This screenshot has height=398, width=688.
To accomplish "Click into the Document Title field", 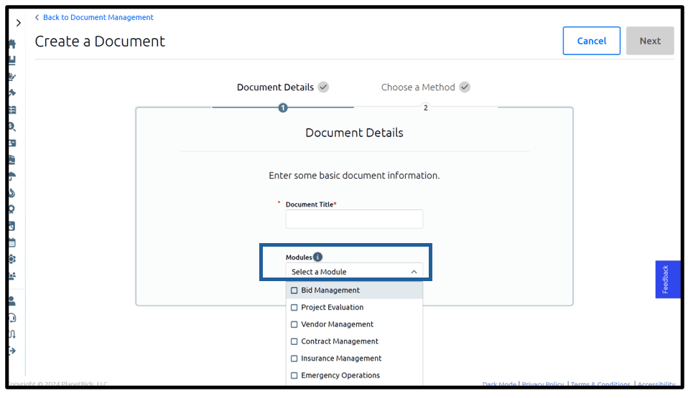I will [354, 219].
